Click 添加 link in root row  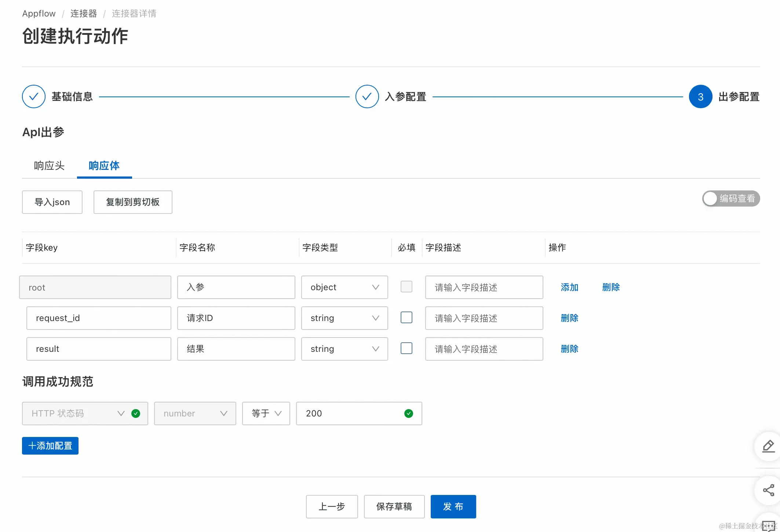click(x=569, y=287)
